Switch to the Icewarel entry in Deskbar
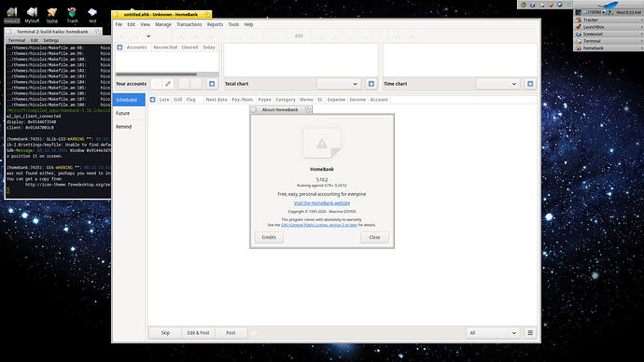The width and height of the screenshot is (644, 362). point(609,35)
